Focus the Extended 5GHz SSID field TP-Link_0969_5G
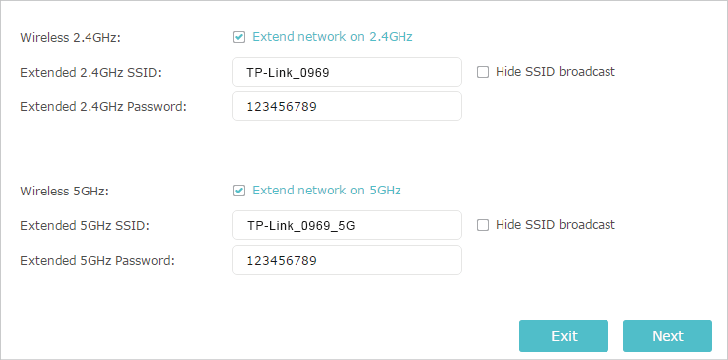 click(x=347, y=225)
